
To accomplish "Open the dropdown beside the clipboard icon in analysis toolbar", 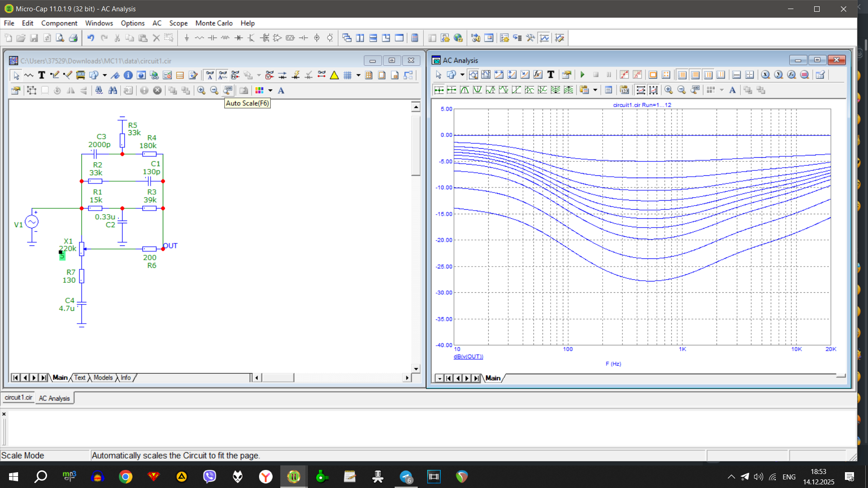I will click(x=595, y=90).
